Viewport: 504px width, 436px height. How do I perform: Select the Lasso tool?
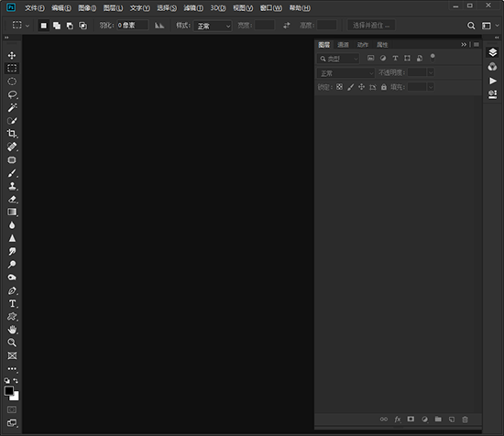[x=12, y=94]
